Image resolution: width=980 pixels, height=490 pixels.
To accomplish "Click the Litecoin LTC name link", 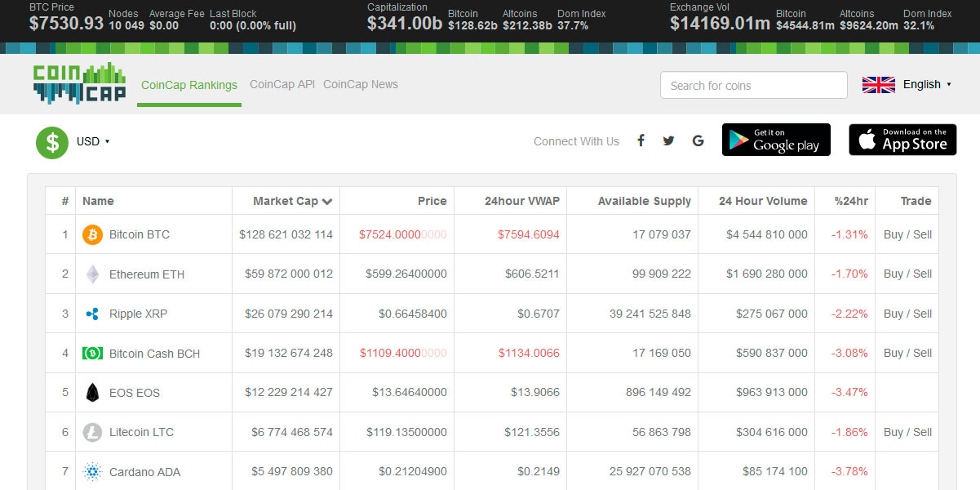I will coord(141,432).
